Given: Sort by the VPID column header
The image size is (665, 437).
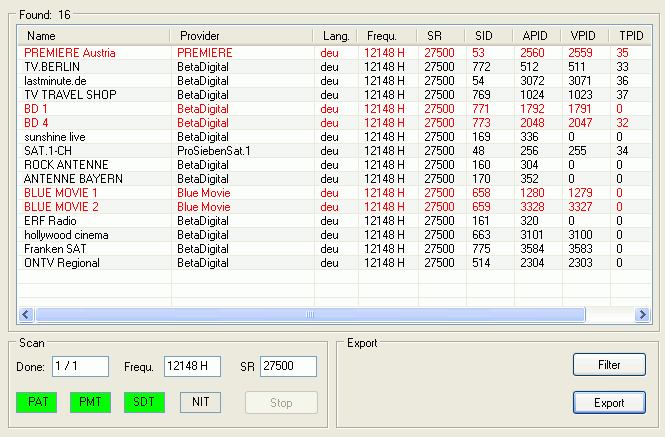Looking at the screenshot, I should (x=585, y=36).
